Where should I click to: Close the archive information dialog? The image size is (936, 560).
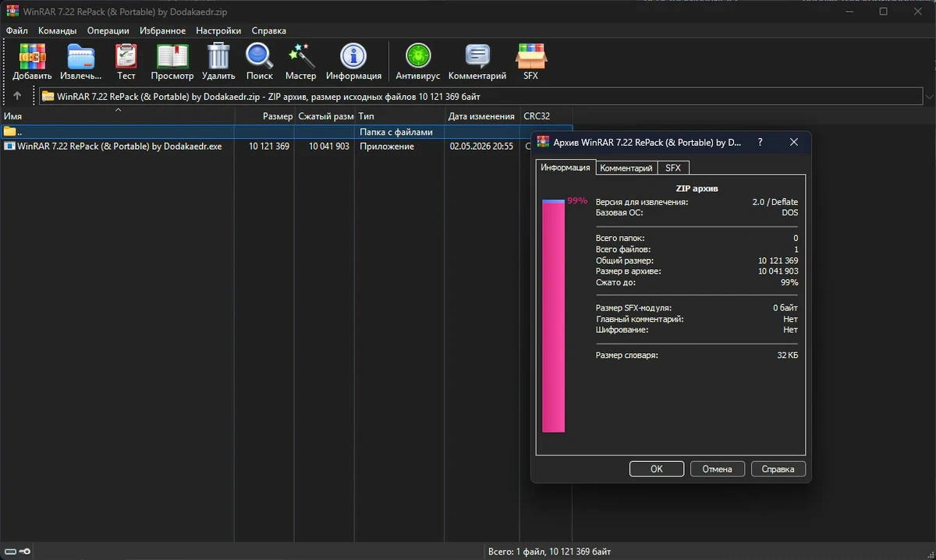(x=794, y=143)
